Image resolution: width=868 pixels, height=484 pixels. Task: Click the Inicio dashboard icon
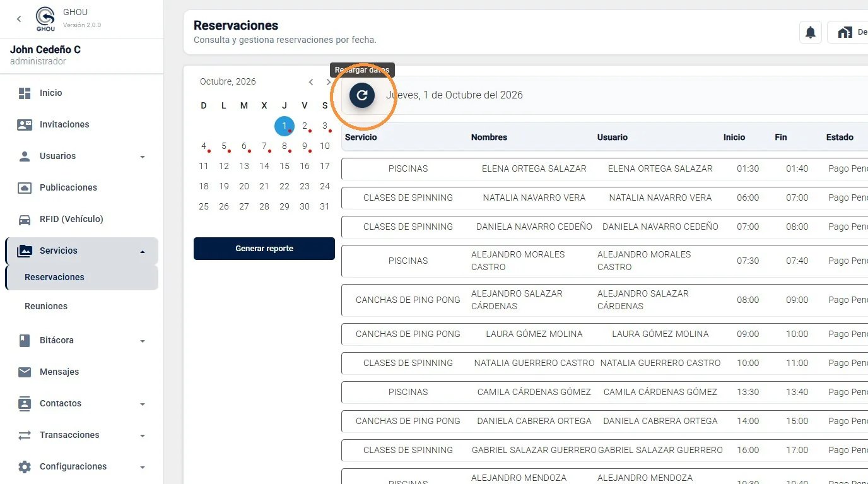pyautogui.click(x=25, y=93)
